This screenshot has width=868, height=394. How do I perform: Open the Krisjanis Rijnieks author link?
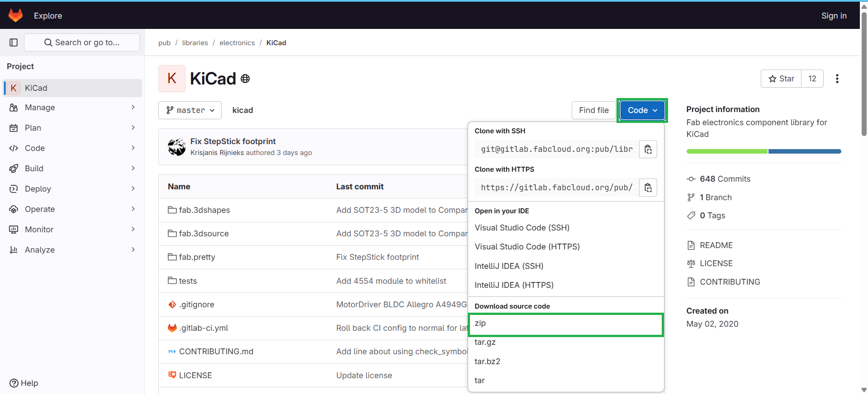click(217, 153)
